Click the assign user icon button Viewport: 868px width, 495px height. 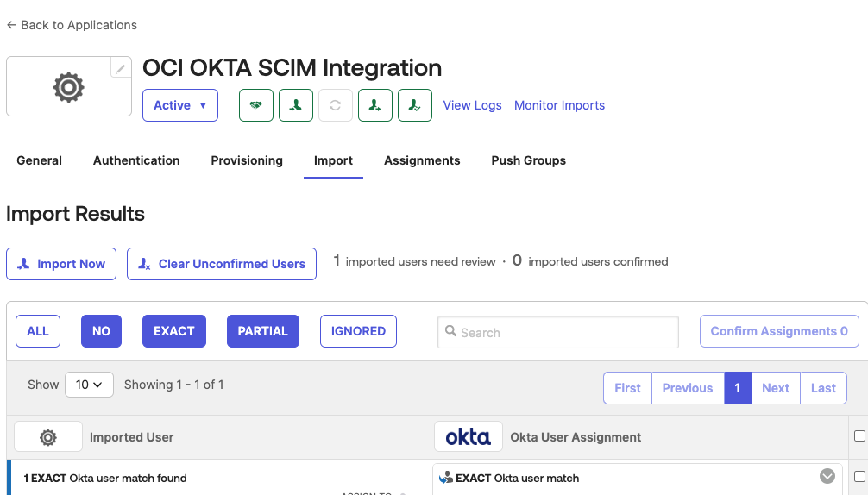296,105
